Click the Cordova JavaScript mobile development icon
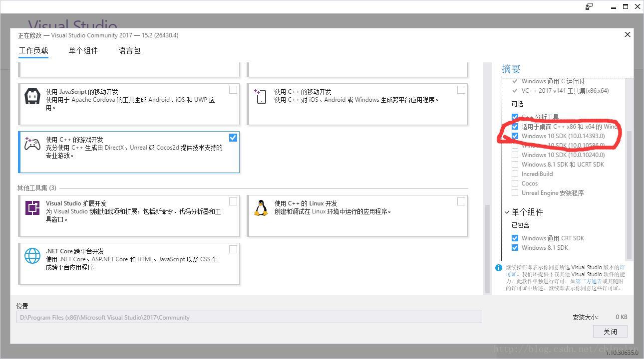 coord(32,96)
